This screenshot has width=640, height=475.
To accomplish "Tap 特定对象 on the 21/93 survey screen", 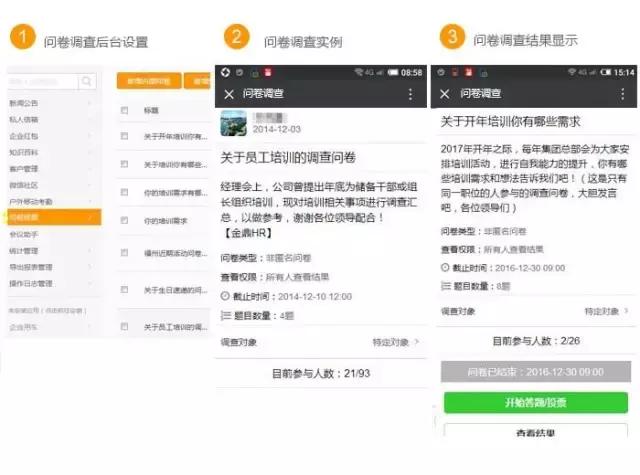I will [x=391, y=342].
